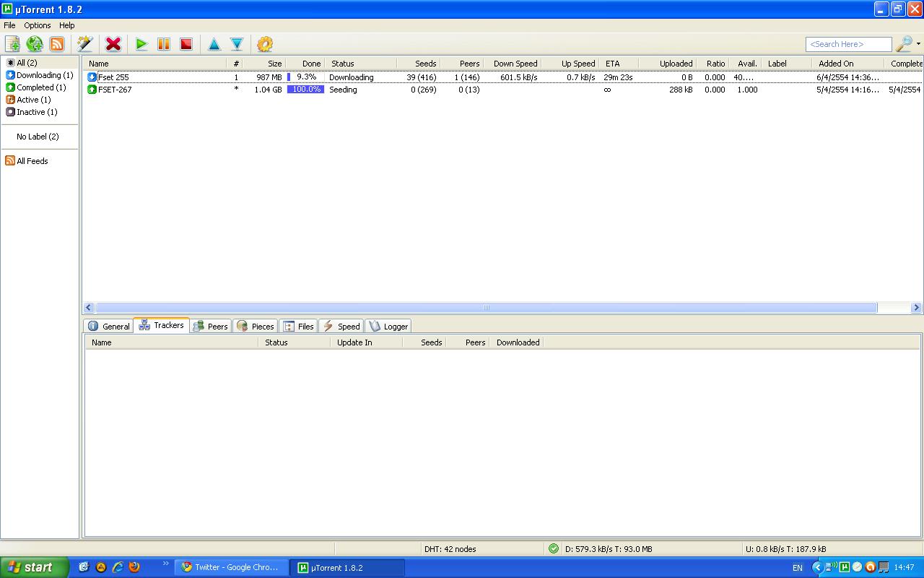This screenshot has width=924, height=578.
Task: Click the Update In tracker column header
Action: click(x=366, y=342)
